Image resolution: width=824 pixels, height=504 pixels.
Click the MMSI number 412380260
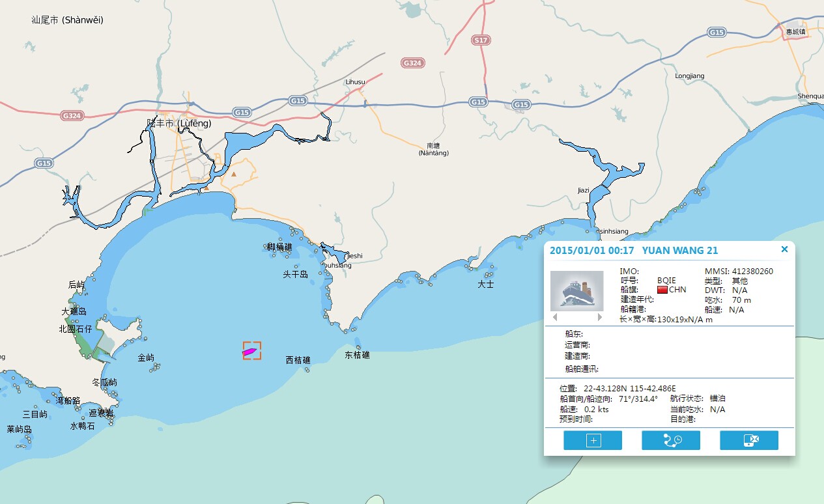tap(752, 272)
